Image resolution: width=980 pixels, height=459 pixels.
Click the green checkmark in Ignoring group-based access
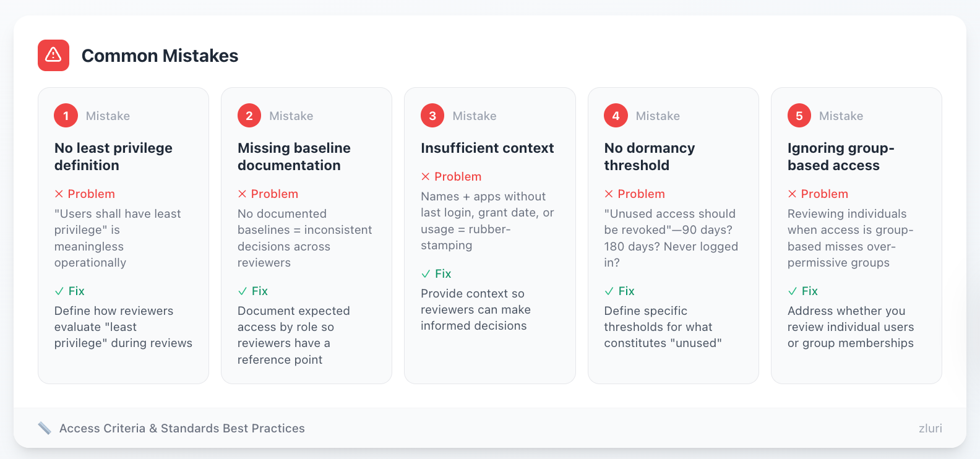click(x=793, y=291)
